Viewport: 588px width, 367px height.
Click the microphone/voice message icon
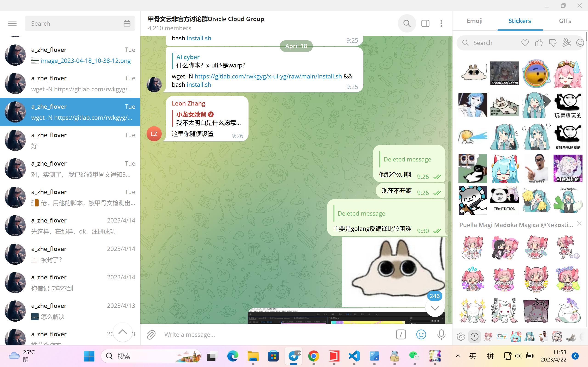441,334
